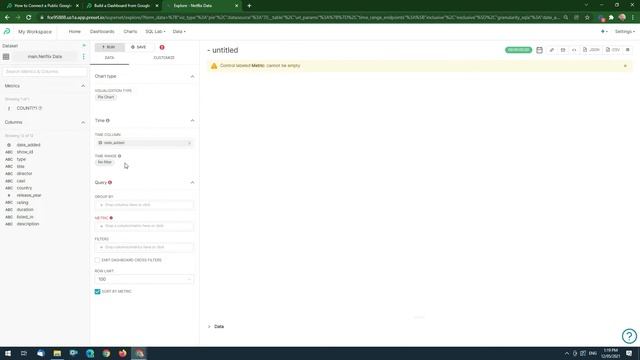Copy chart link with the link icon
Screen dimensions: 640x360
coord(552,50)
